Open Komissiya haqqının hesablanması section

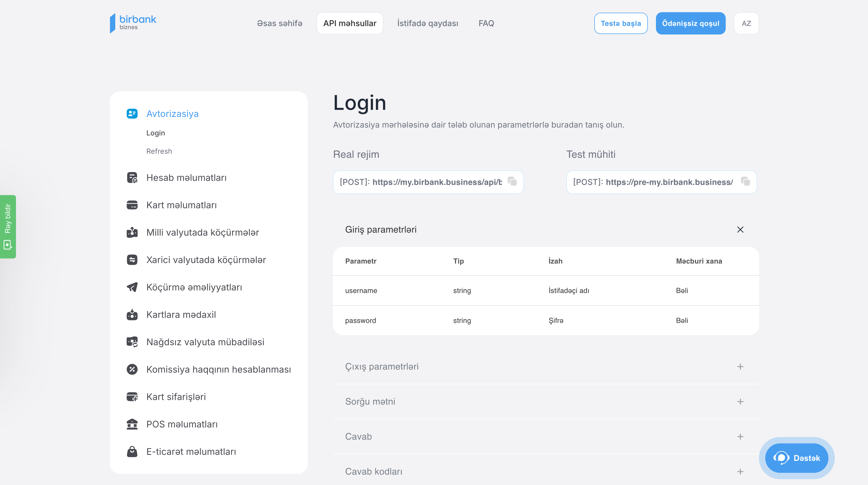pos(218,369)
